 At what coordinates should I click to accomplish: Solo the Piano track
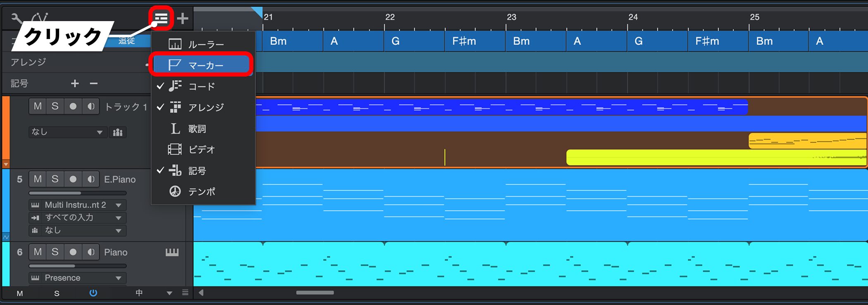55,252
